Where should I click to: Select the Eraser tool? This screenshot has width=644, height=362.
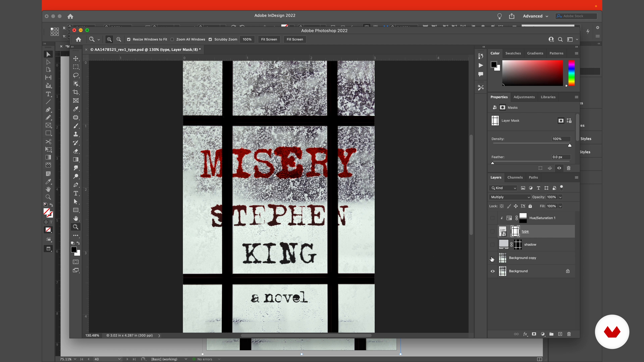[76, 151]
